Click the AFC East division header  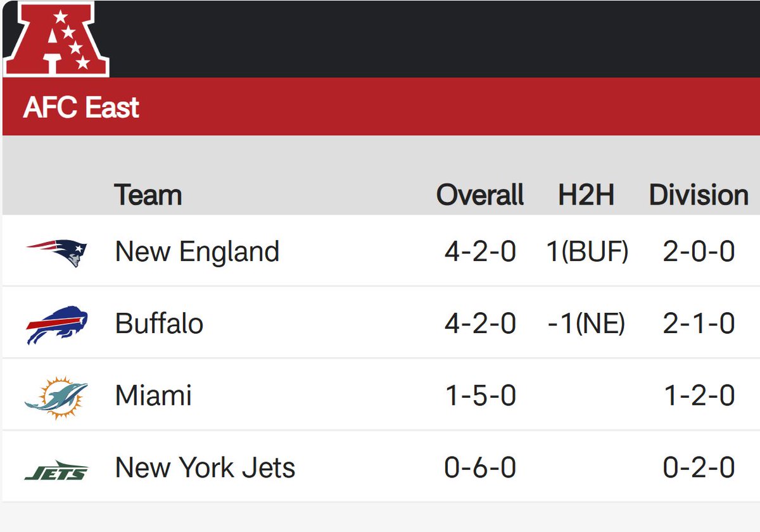[81, 108]
